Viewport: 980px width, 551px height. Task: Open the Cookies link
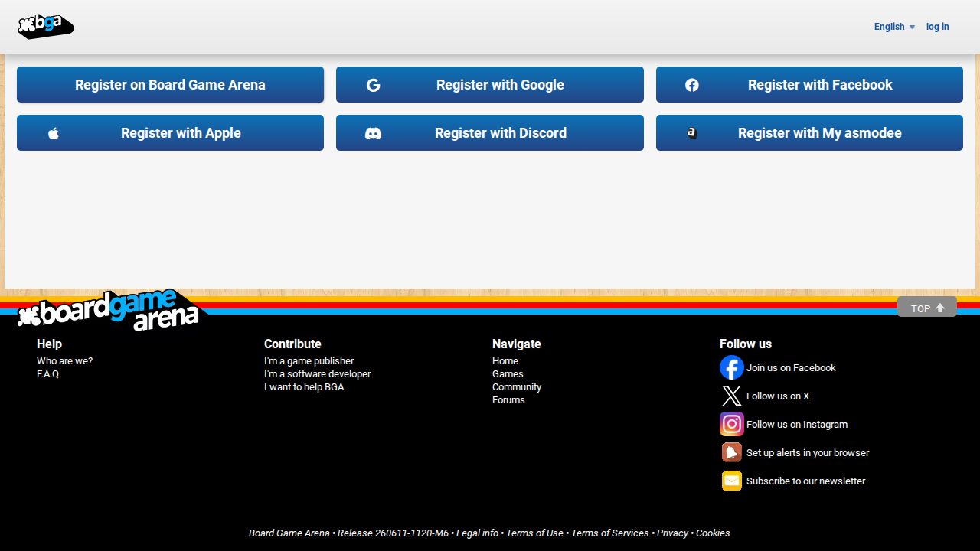tap(713, 533)
